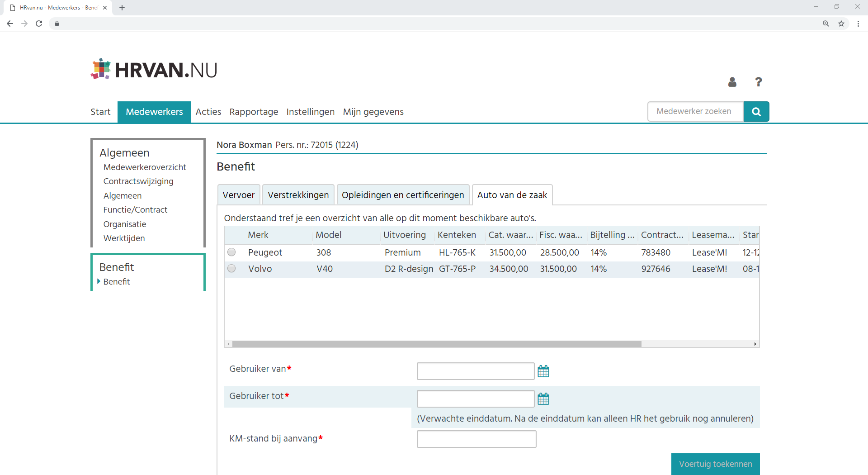Screen dimensions: 868x475
Task: Sort by the Kenteken column header
Action: click(x=457, y=235)
